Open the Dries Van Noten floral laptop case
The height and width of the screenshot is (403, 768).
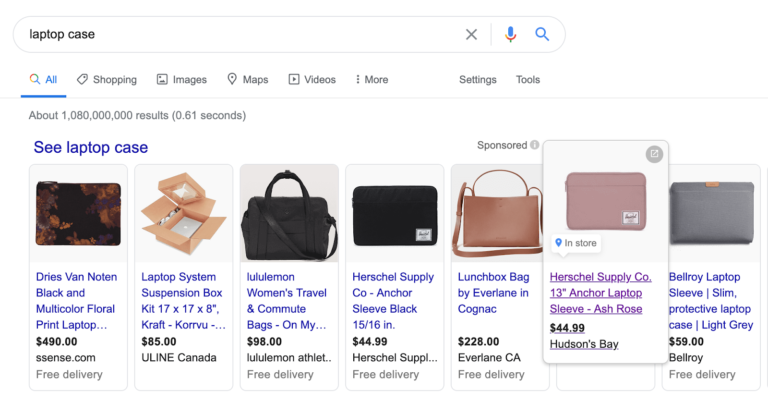pyautogui.click(x=75, y=301)
